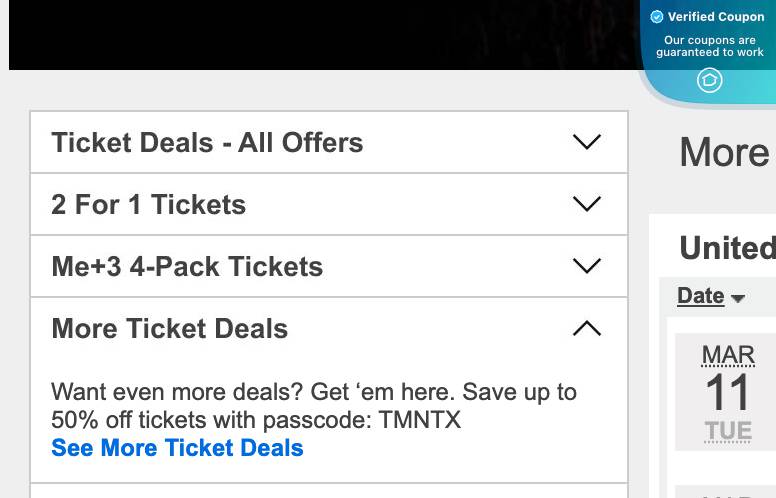Image resolution: width=776 pixels, height=498 pixels.
Task: Click the TMNTX passcode description text
Action: (x=313, y=405)
